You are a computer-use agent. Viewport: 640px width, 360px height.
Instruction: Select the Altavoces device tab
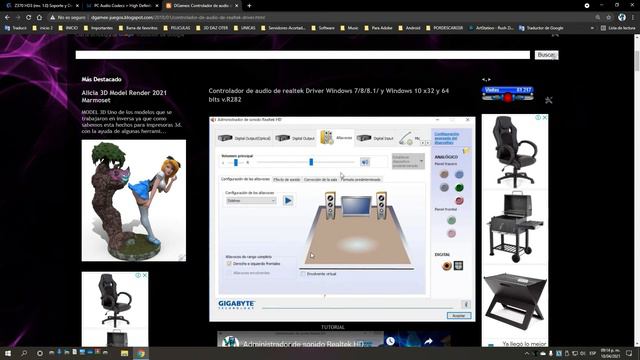[336, 138]
